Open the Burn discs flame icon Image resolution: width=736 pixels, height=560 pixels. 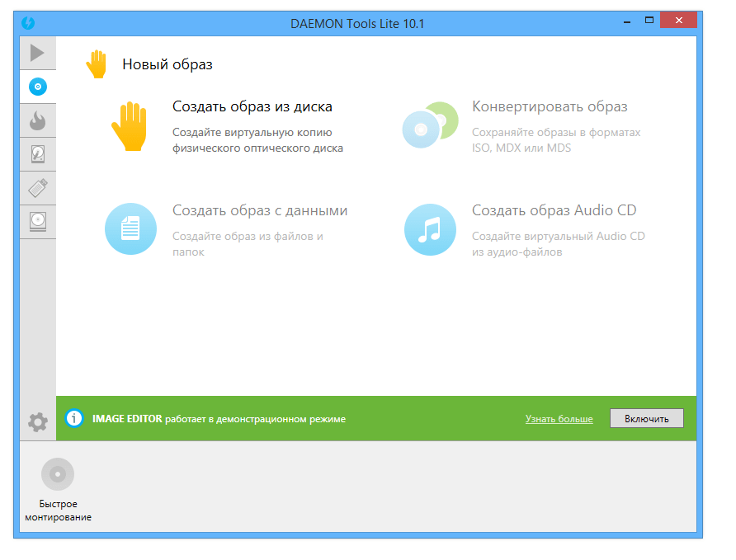(37, 120)
